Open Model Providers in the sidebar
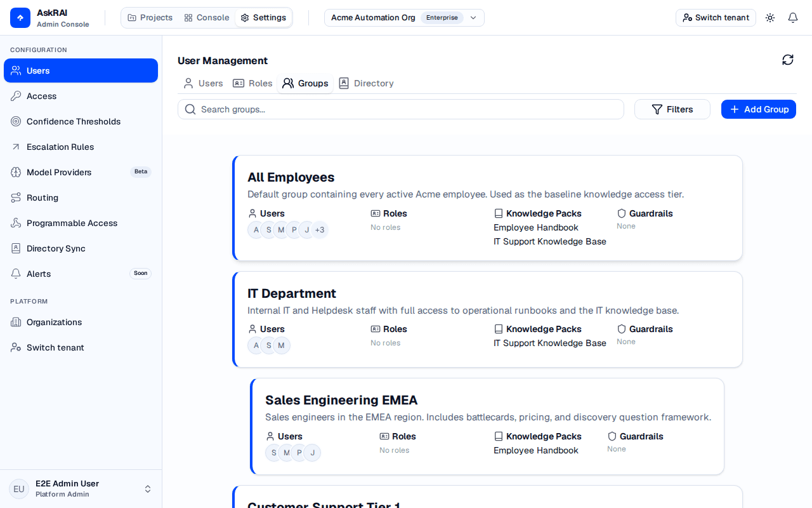 [81, 172]
